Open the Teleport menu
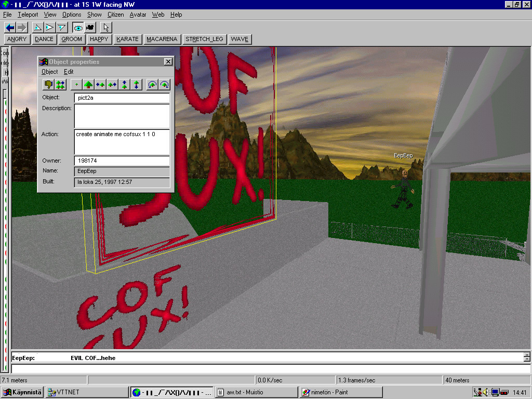532x399 pixels. 28,15
